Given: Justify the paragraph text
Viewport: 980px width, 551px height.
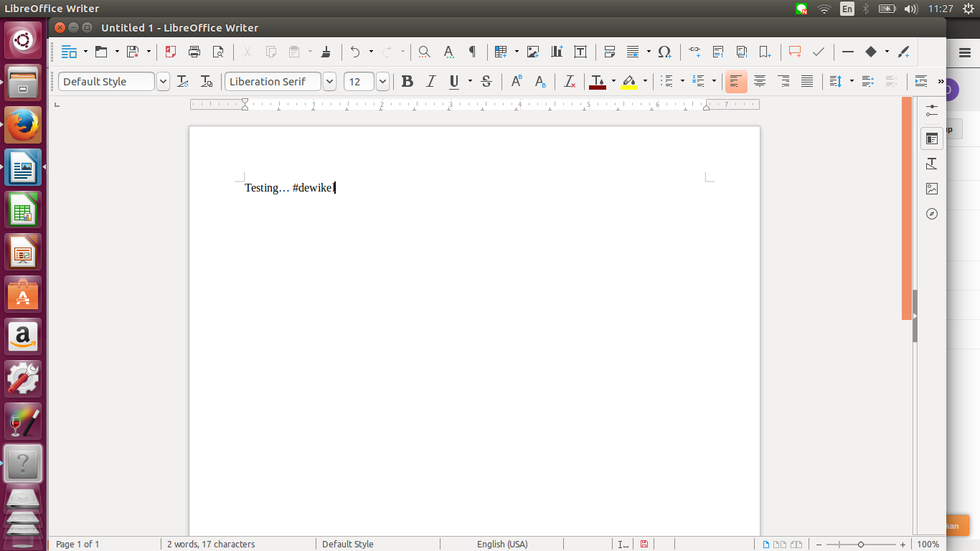Looking at the screenshot, I should (807, 82).
